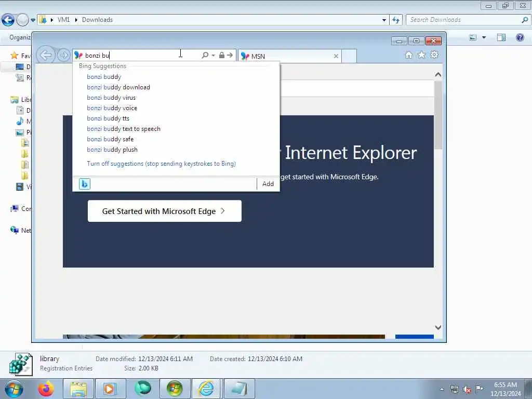Click the Internet Explorer forward arrow button
This screenshot has width=532, height=399.
[63, 55]
